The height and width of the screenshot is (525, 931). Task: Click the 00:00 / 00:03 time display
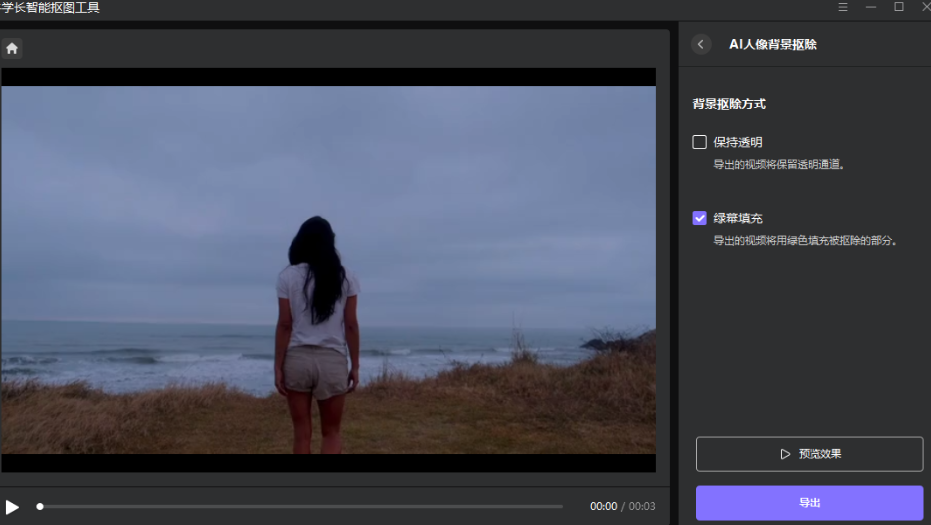pos(622,507)
